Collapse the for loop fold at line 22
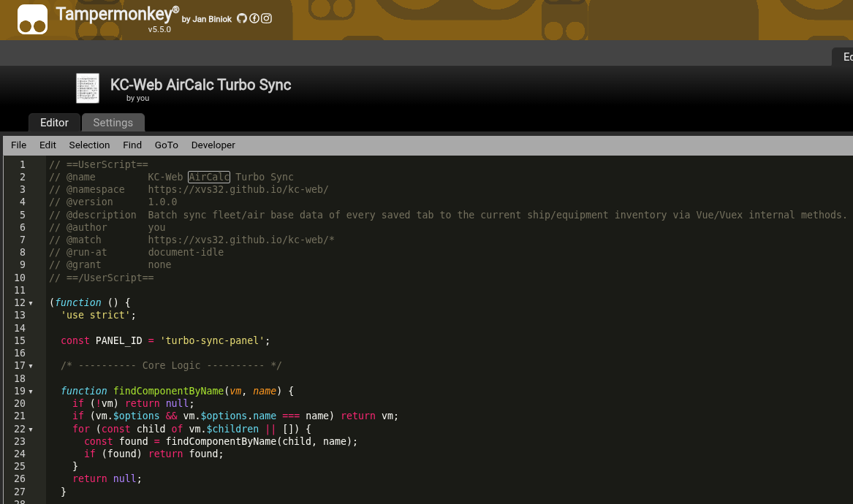853x504 pixels. click(x=31, y=429)
